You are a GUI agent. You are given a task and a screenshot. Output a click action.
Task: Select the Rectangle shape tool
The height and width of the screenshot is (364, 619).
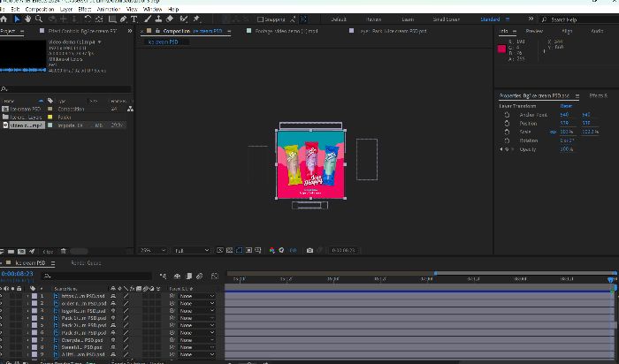[112, 19]
